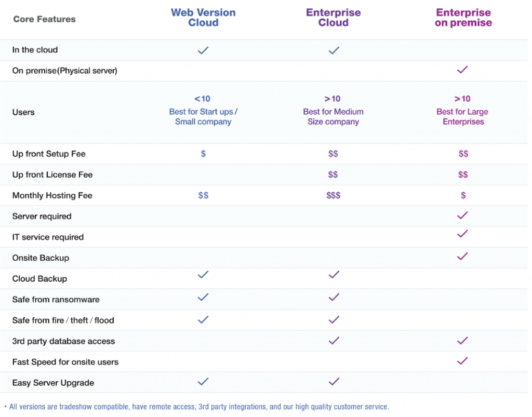Click Enterprise Cloud Safe from ransomware checkmark

coord(334,298)
